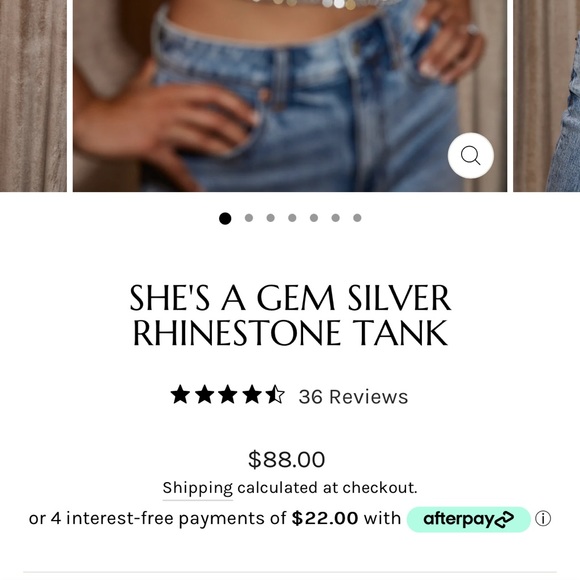Jump to the fourth carousel dot

pyautogui.click(x=292, y=218)
